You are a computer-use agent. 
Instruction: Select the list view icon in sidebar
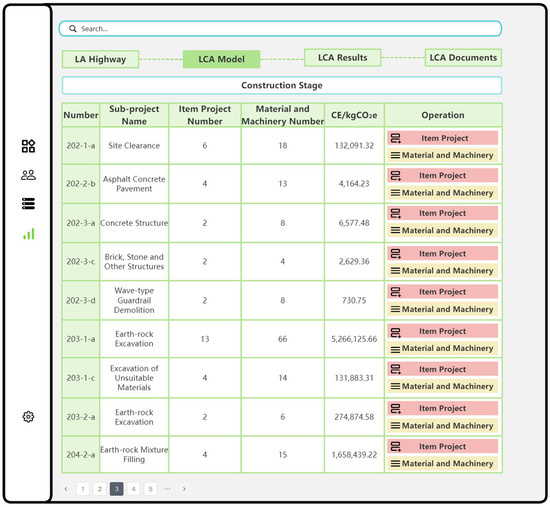[x=28, y=204]
